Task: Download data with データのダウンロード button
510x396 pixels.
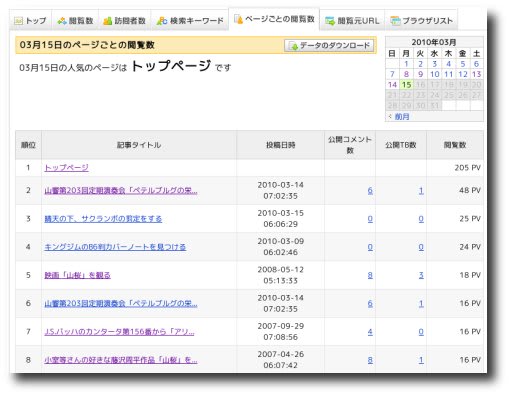Action: pos(329,46)
